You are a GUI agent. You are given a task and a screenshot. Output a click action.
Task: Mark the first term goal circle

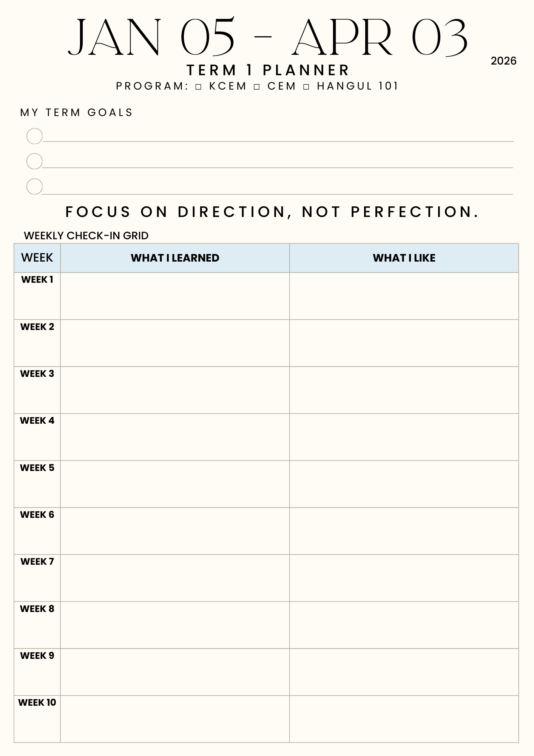(x=34, y=136)
